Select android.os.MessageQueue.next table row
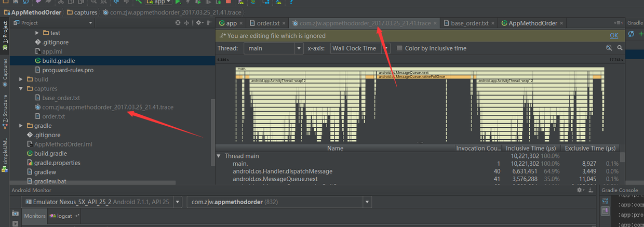This screenshot has height=227, width=644. [418, 179]
